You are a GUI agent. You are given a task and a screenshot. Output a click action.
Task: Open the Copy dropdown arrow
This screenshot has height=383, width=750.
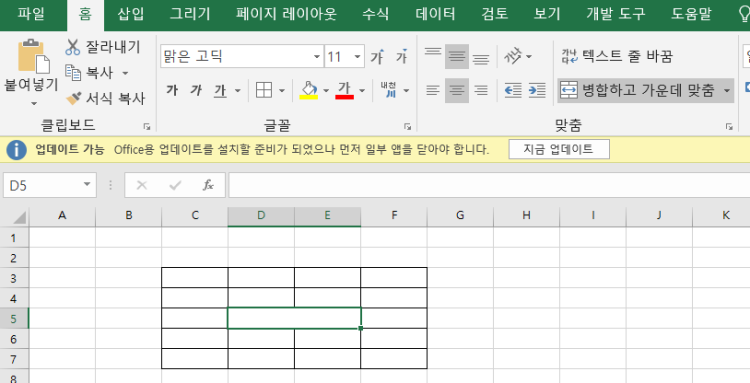click(125, 73)
